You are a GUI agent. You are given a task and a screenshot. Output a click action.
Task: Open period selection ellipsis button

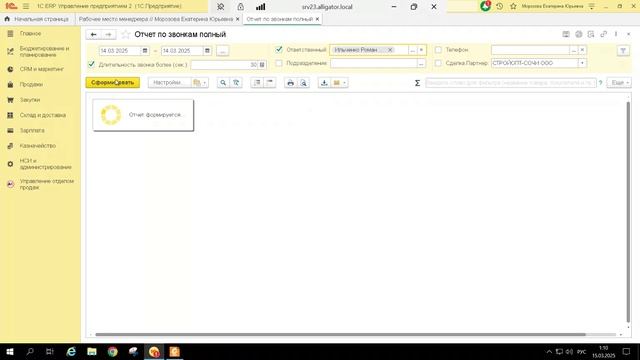[222, 51]
